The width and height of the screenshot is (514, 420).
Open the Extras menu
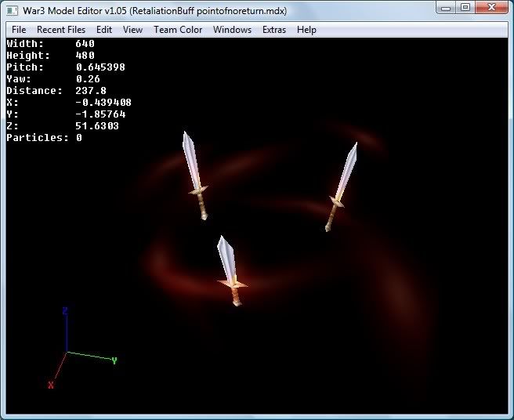(274, 30)
